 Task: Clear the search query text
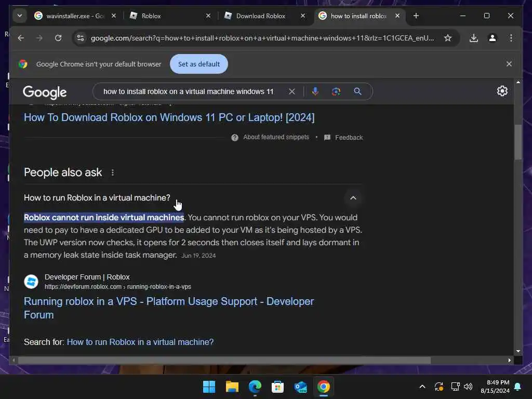pyautogui.click(x=292, y=91)
